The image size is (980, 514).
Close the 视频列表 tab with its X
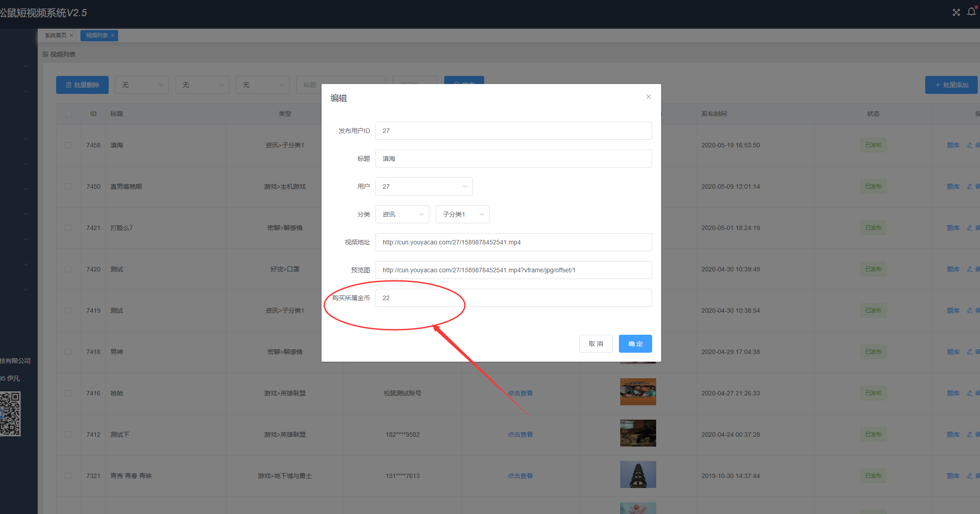tap(113, 35)
